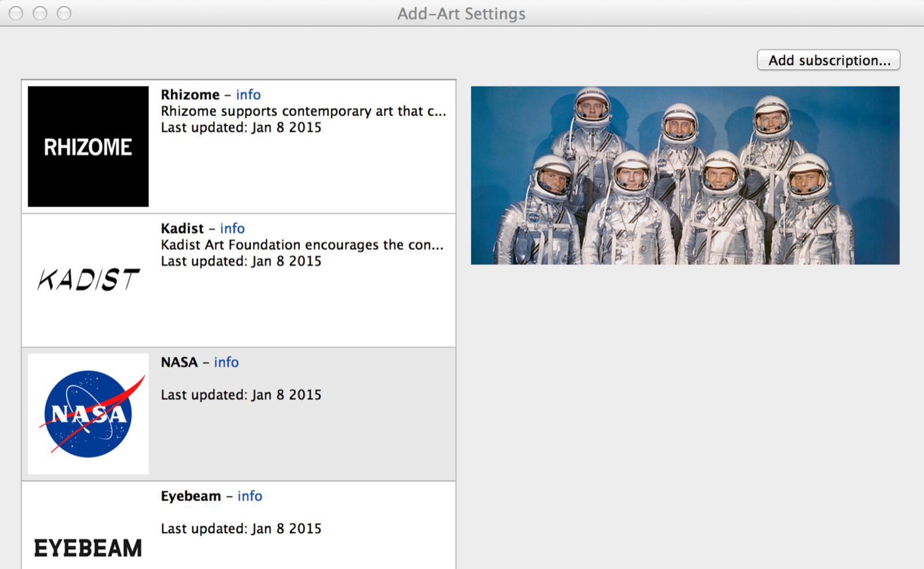Select the Eyebeam subscription title
Image resolution: width=924 pixels, height=569 pixels.
tap(191, 496)
